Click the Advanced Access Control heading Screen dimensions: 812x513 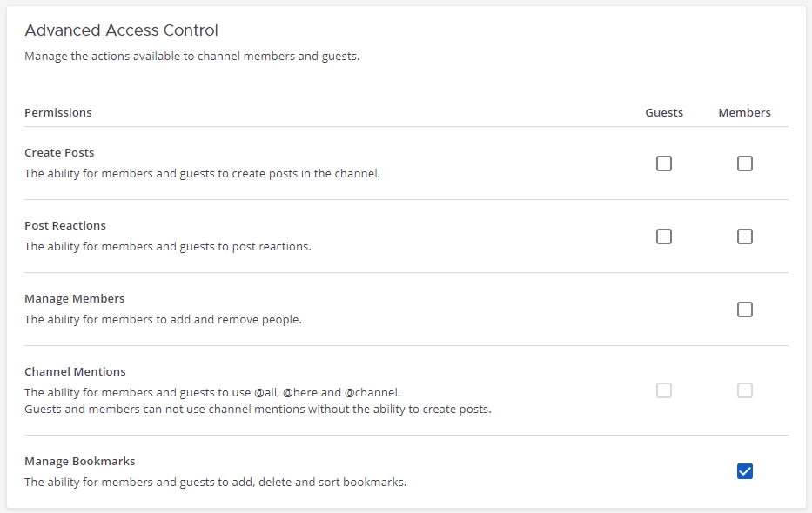(x=121, y=30)
